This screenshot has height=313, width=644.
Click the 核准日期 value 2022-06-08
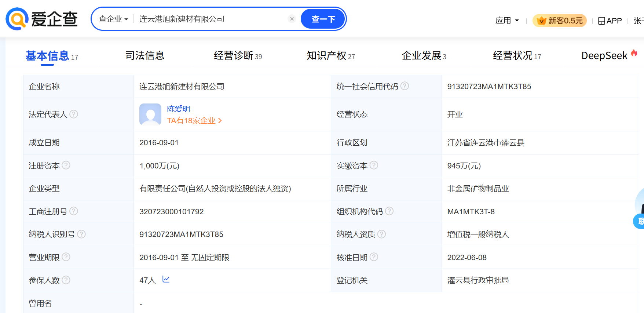tap(467, 257)
